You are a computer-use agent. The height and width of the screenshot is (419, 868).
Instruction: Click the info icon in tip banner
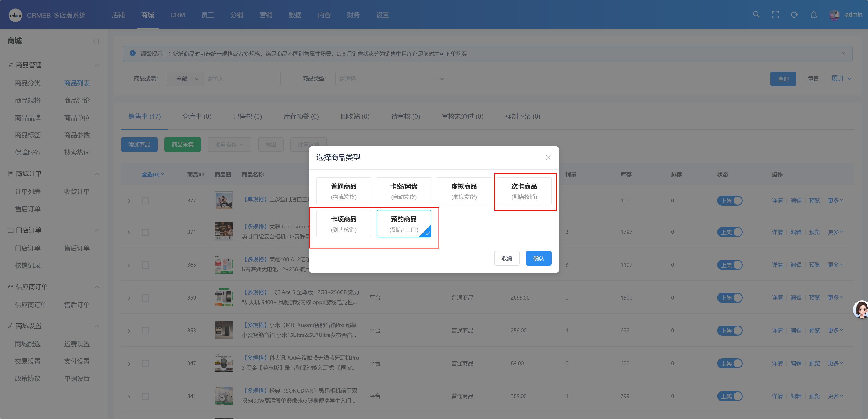tap(133, 53)
